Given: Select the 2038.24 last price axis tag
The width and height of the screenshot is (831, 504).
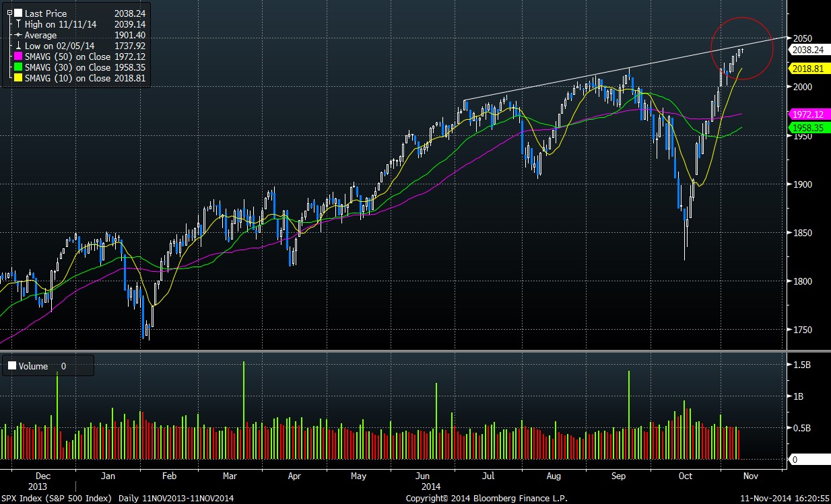Looking at the screenshot, I should coord(807,50).
